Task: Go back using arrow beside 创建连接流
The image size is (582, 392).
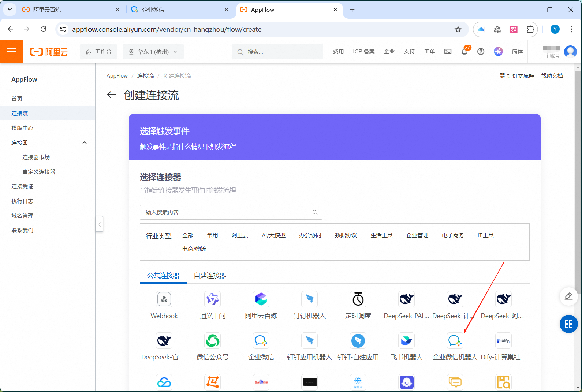Action: coord(112,95)
